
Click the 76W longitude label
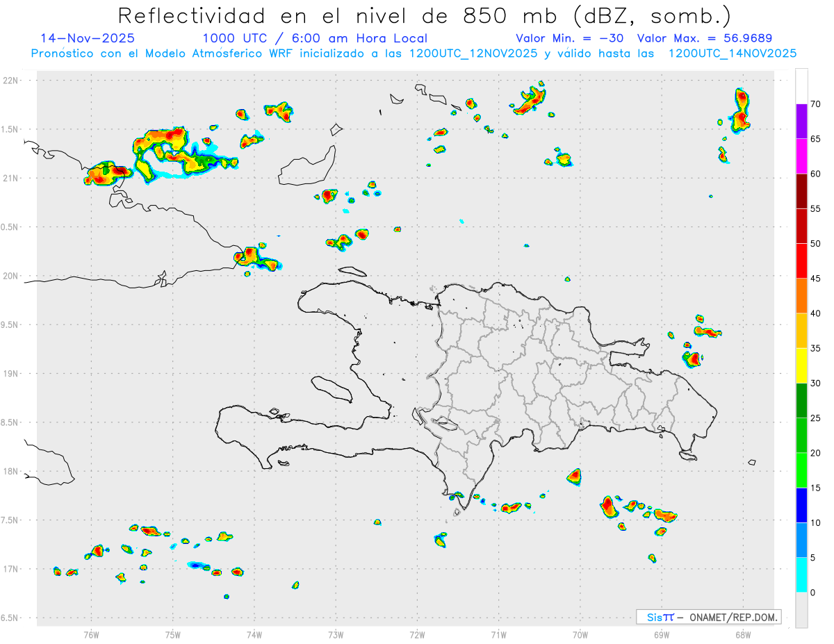(x=91, y=634)
